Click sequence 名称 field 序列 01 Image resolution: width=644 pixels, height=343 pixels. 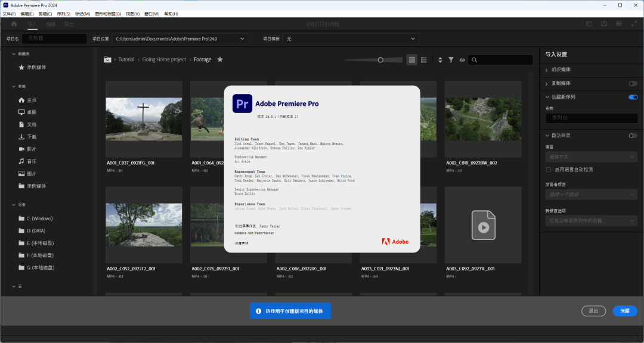click(592, 118)
